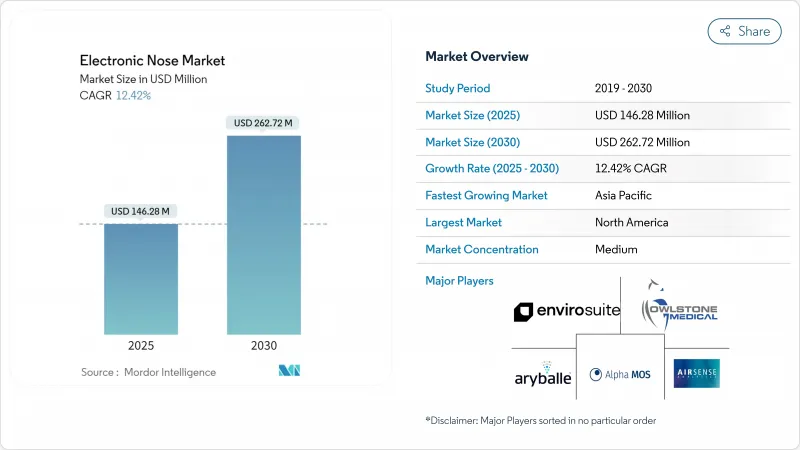The image size is (800, 450).
Task: Click the USD 146.28 M data label
Action: 141,211
